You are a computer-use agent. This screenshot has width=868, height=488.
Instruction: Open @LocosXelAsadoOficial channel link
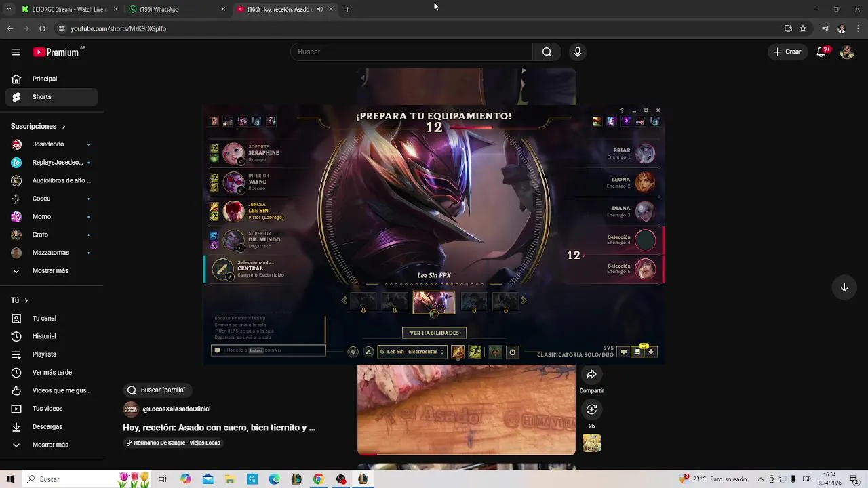click(176, 409)
